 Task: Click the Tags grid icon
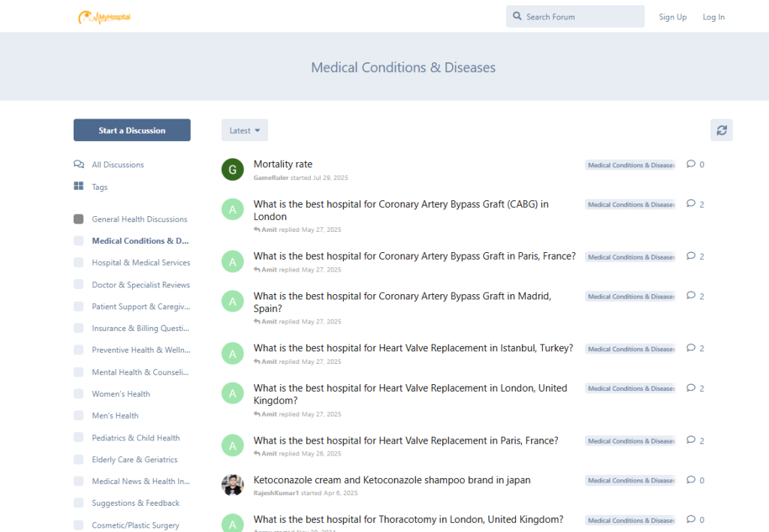pos(79,187)
